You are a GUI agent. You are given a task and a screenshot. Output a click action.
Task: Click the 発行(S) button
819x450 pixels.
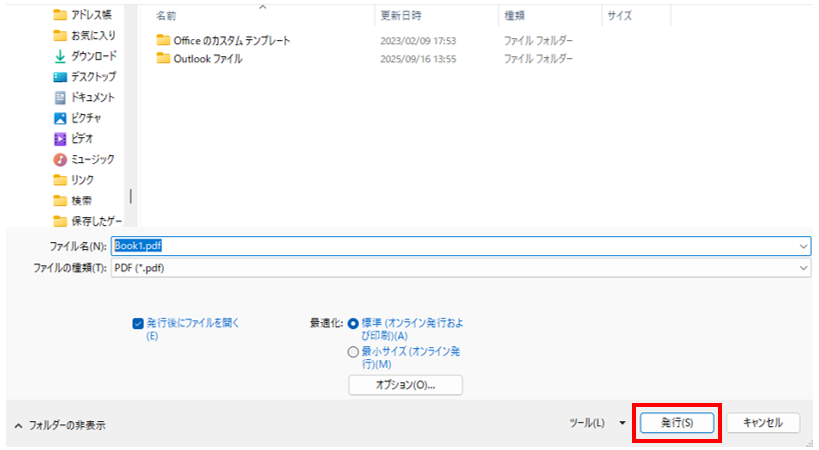pos(677,423)
